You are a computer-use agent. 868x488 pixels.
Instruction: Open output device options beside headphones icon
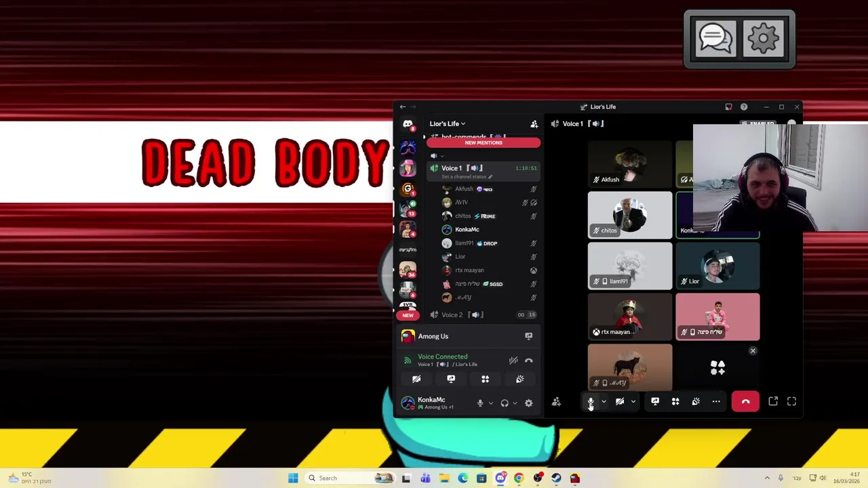515,403
